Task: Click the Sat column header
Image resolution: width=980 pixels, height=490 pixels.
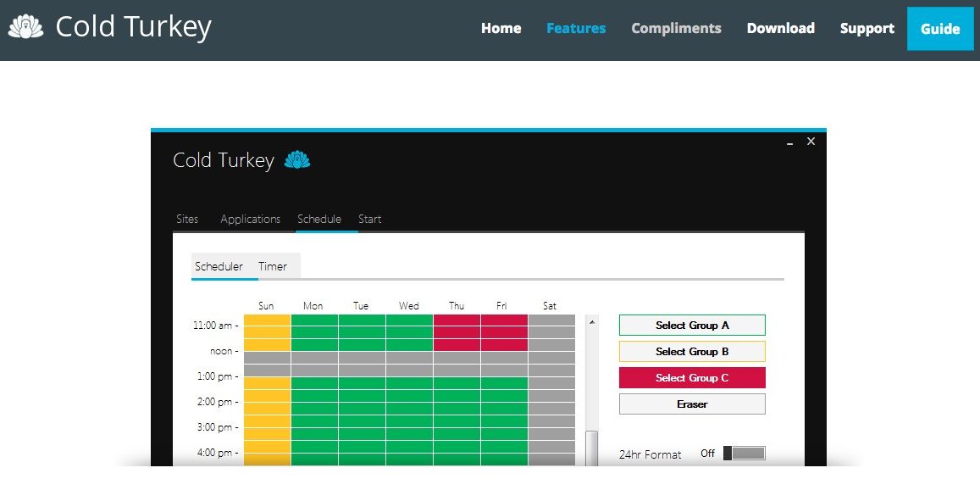Action: 550,306
